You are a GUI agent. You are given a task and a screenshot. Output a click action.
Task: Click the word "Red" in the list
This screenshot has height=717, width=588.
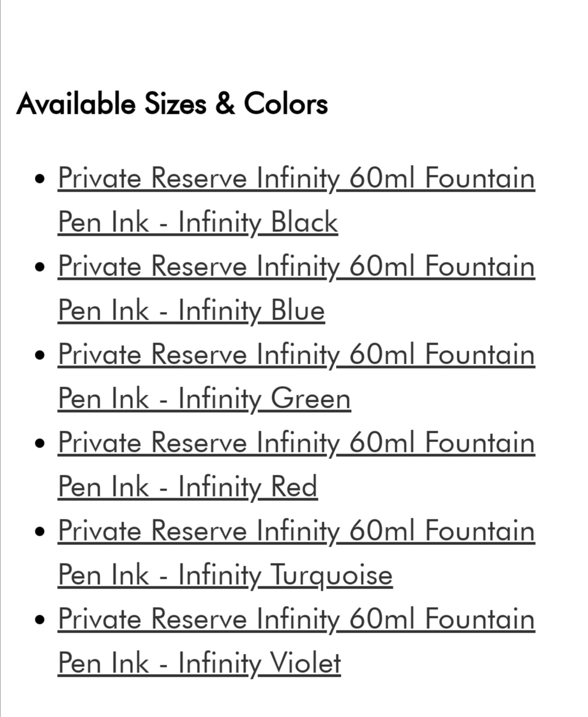coord(294,487)
